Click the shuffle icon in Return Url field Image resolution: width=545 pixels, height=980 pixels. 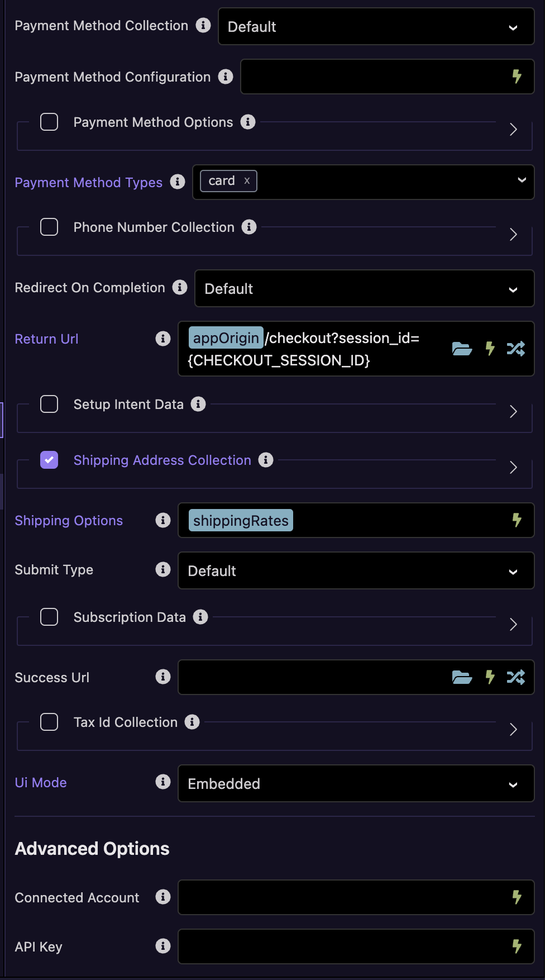click(x=515, y=349)
